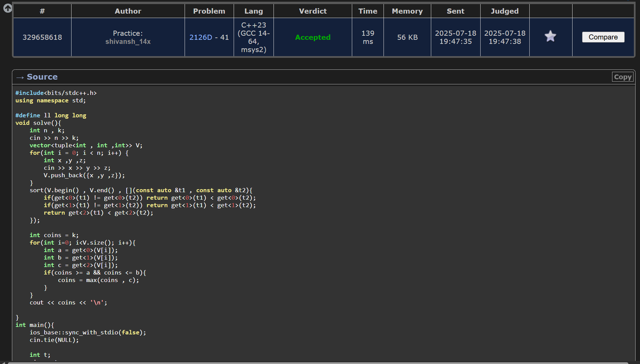This screenshot has height=364, width=640.
Task: Click the int t; line
Action: click(40, 354)
